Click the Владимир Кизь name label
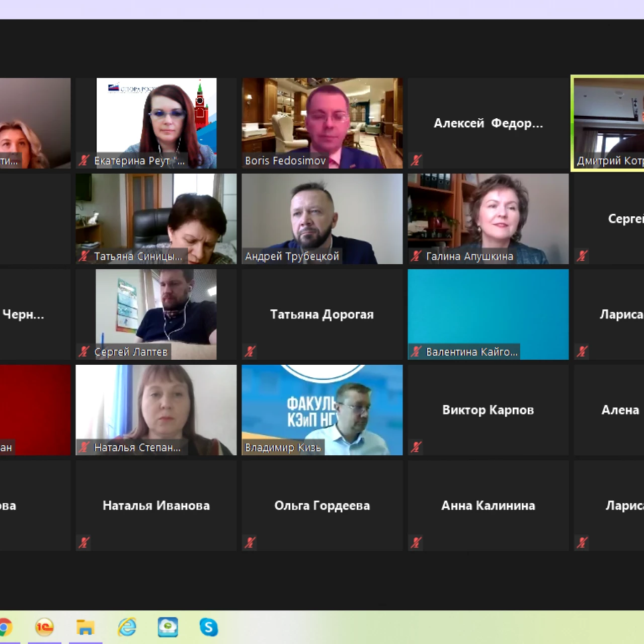 click(283, 447)
